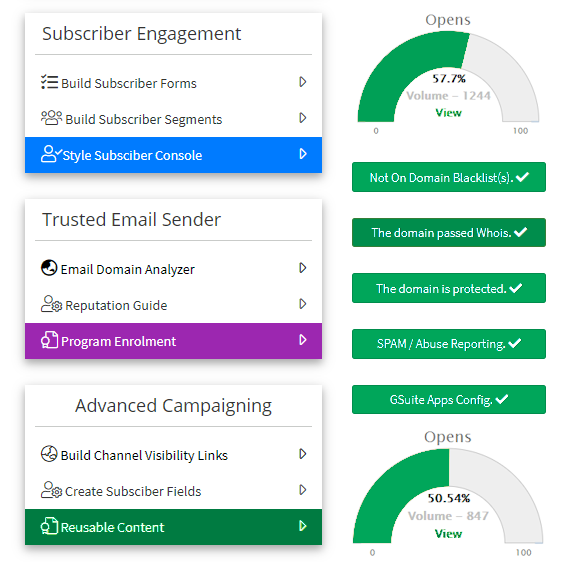
Task: Click the Not On Domain Blacklist(s) button
Action: (x=449, y=177)
